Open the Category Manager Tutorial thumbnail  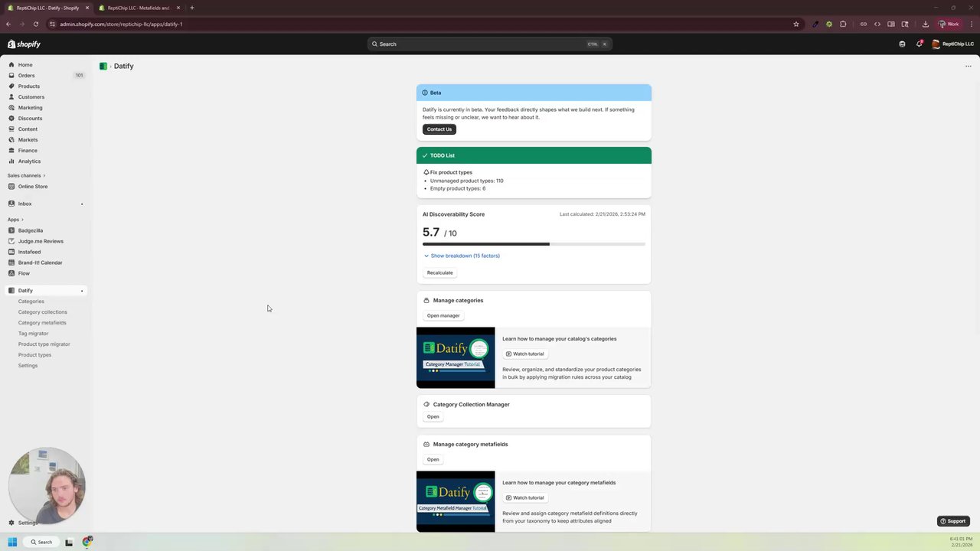(456, 357)
